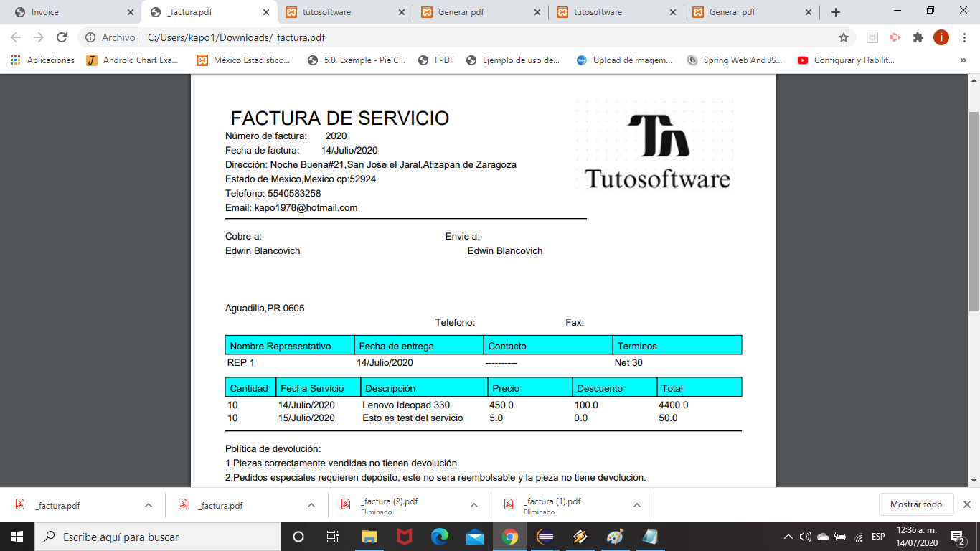Open Cortana circle icon on taskbar
This screenshot has height=551, width=980.
tap(298, 537)
